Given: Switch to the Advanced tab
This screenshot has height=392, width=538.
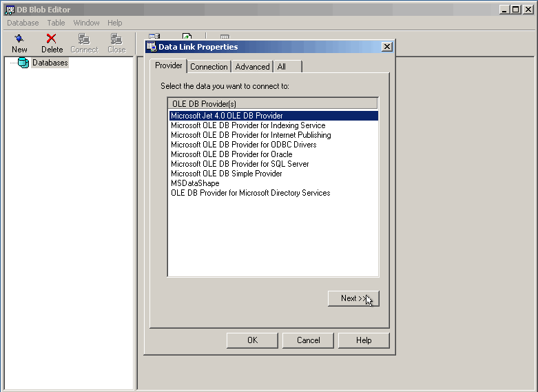Looking at the screenshot, I should coord(252,67).
